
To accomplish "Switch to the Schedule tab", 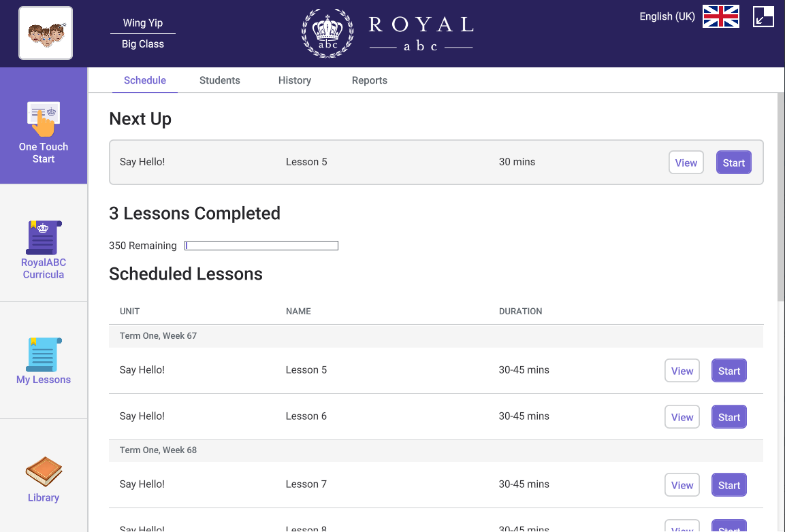I will coord(145,80).
